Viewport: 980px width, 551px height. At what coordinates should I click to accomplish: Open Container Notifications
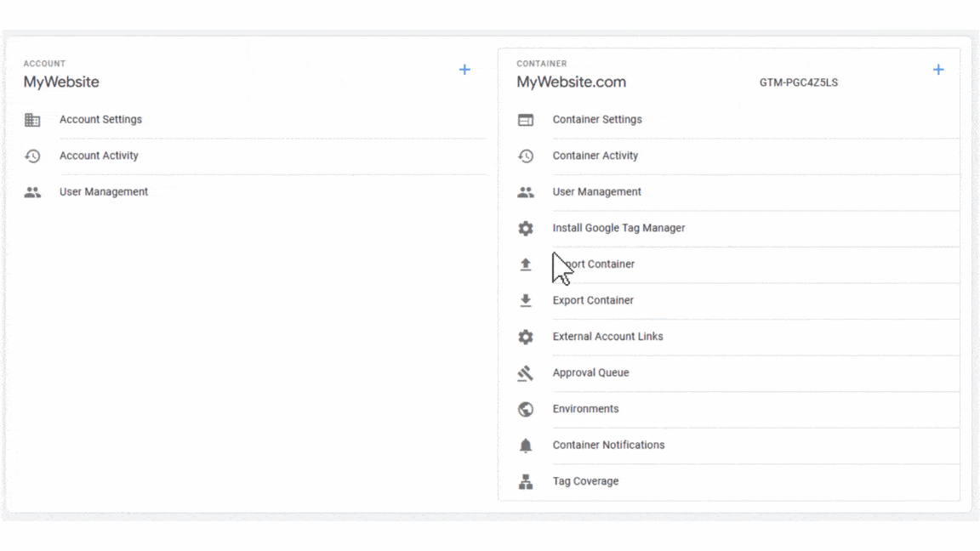[608, 446]
